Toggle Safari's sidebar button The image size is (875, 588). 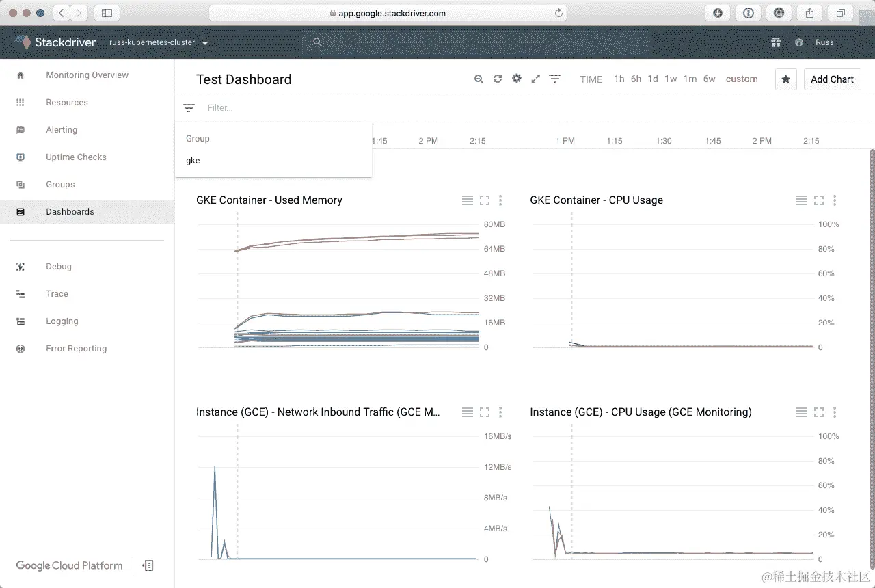107,12
